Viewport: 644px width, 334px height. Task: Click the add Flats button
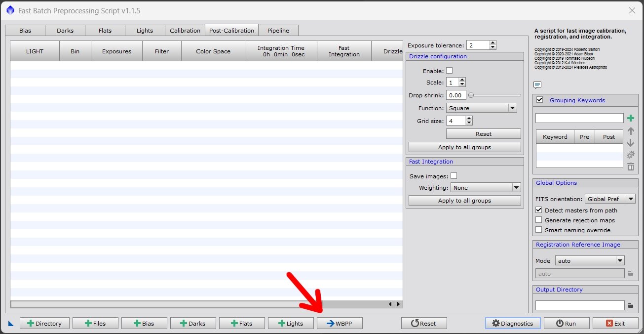pos(242,323)
